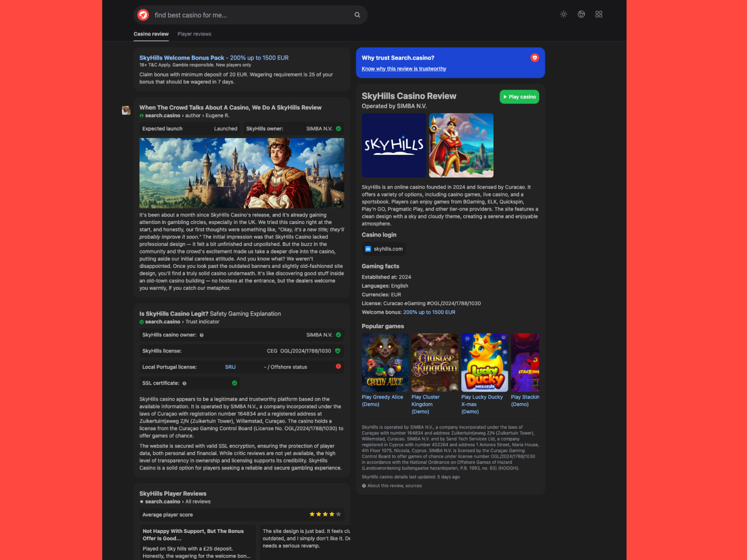The width and height of the screenshot is (747, 560).
Task: Click green trust indicator icon before search.casino
Action: [x=141, y=322]
